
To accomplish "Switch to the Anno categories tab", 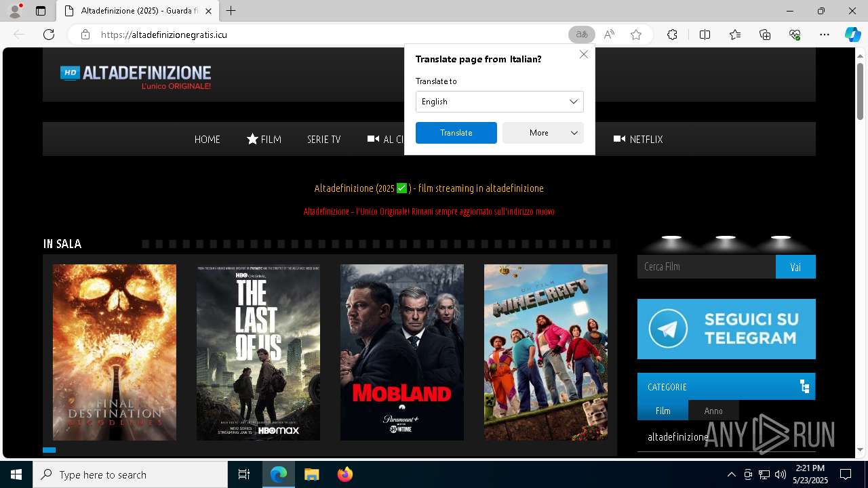I will tap(713, 411).
